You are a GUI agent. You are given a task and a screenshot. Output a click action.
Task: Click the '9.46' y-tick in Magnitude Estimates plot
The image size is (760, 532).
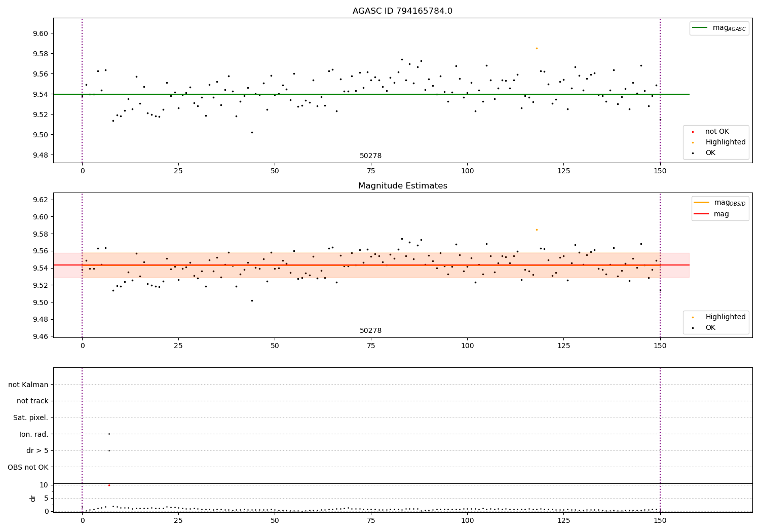(41, 336)
